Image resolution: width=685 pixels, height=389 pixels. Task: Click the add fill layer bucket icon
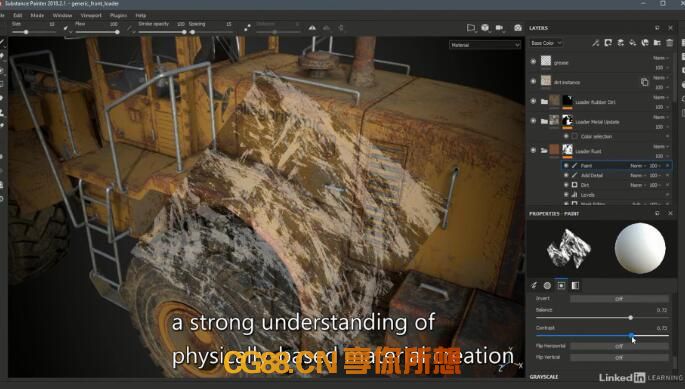click(633, 43)
